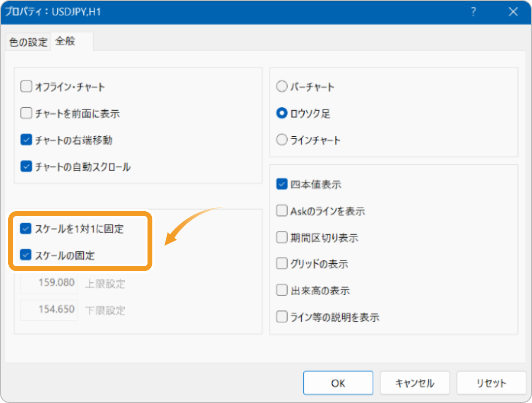Image resolution: width=532 pixels, height=403 pixels.
Task: Enable the オフライン・チャート checkbox
Action: (26, 86)
